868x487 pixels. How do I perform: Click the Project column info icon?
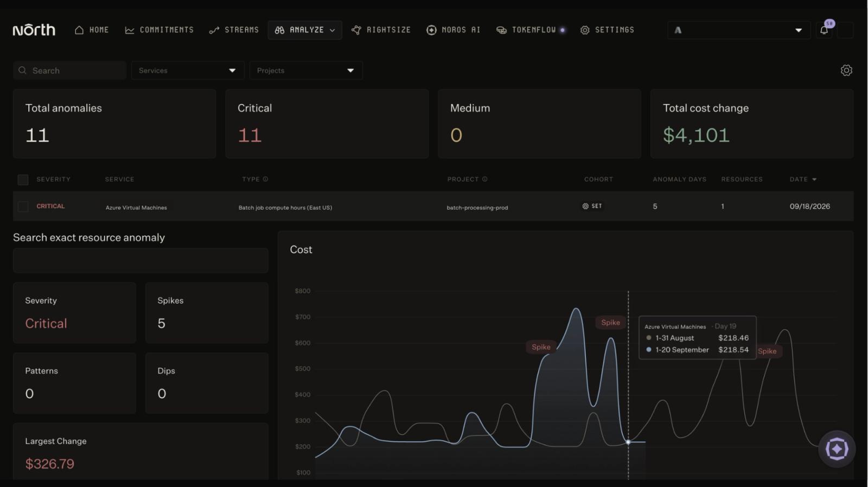(x=485, y=179)
